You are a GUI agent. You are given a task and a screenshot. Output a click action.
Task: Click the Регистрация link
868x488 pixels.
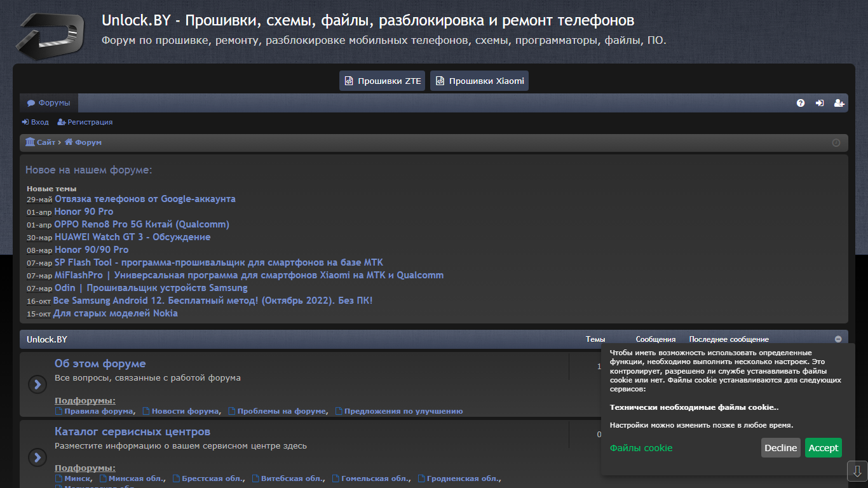point(85,122)
